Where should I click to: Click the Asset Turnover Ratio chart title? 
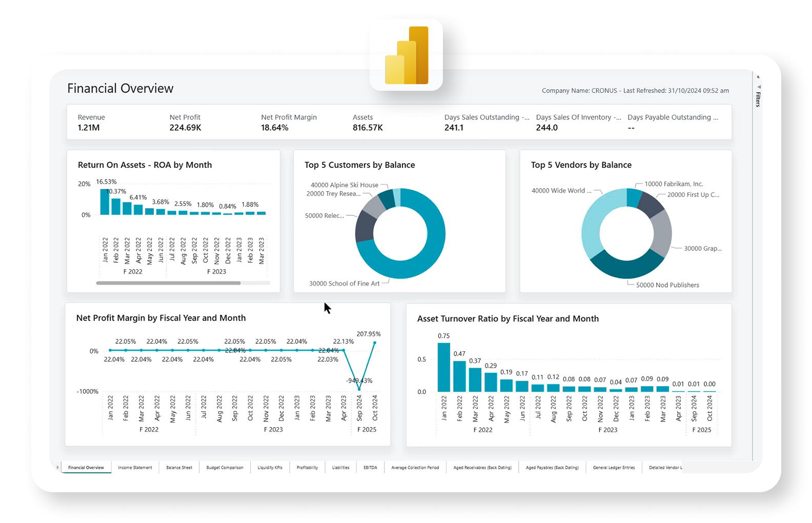pos(507,319)
